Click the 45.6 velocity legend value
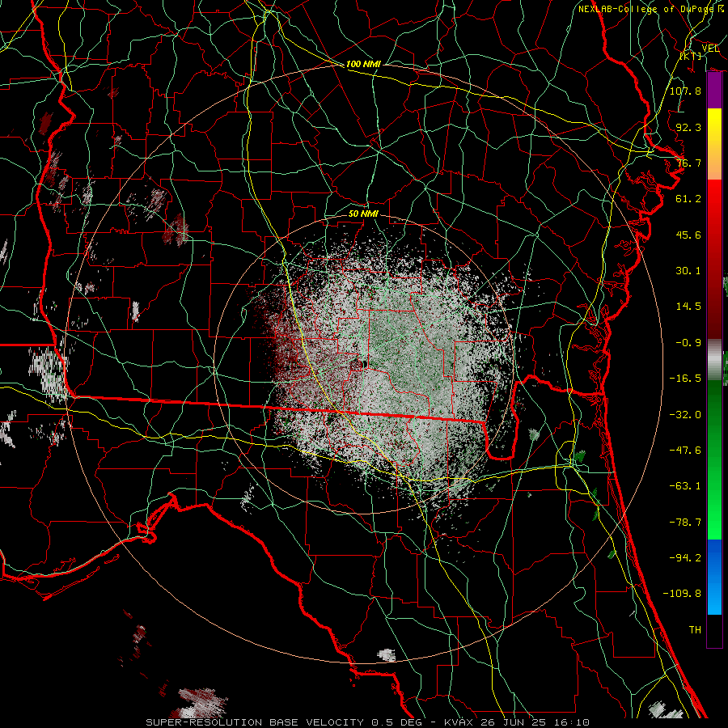Viewport: 728px width, 728px height. [x=688, y=235]
